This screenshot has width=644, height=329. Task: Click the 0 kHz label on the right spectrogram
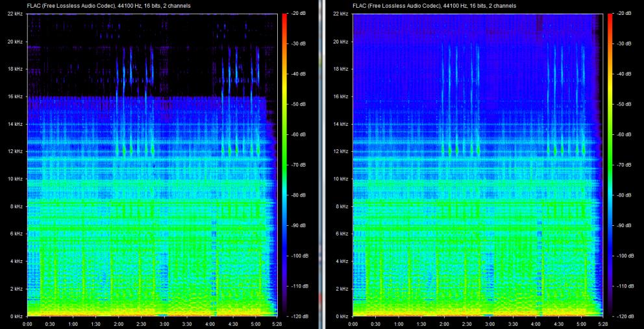click(341, 316)
